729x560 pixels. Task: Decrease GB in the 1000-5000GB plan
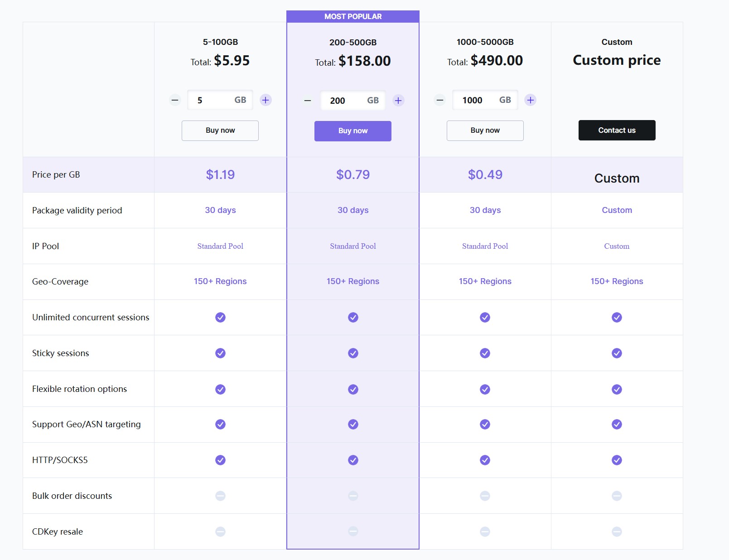(x=440, y=100)
